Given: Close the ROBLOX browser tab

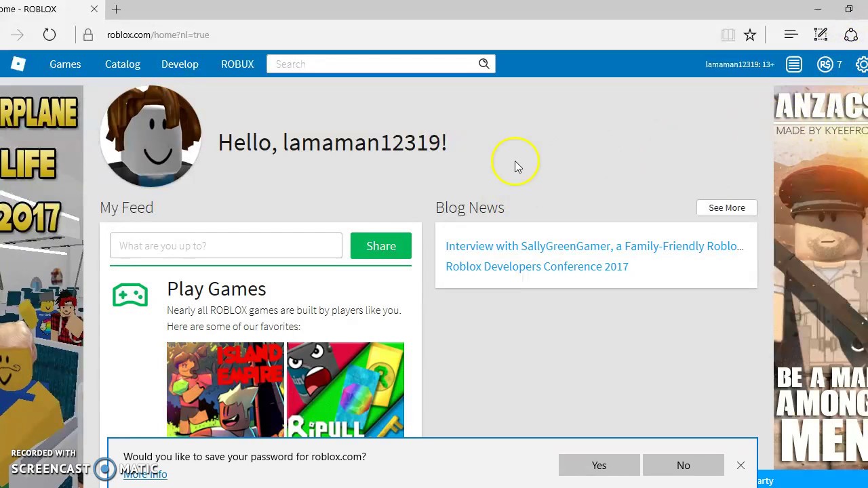Looking at the screenshot, I should pos(94,9).
